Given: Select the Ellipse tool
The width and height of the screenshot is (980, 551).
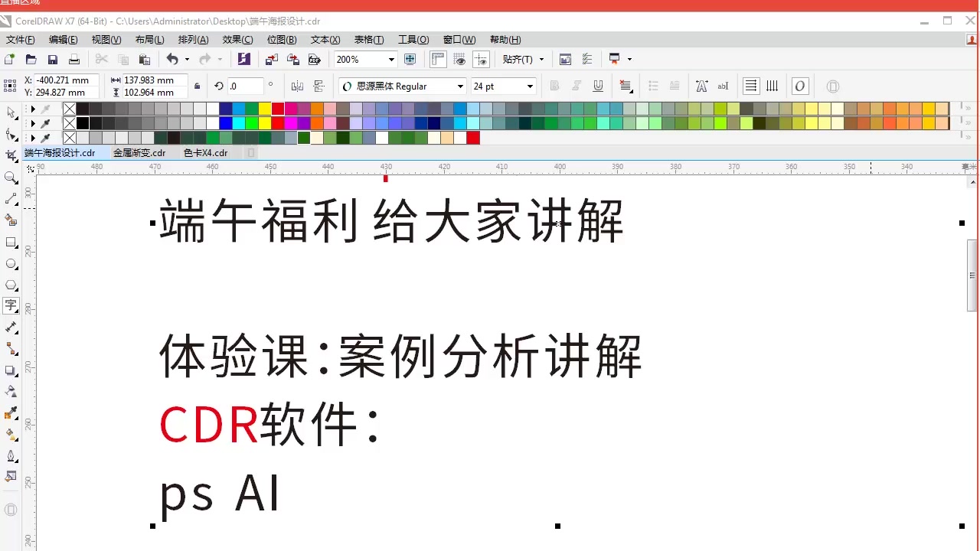Looking at the screenshot, I should point(11,264).
